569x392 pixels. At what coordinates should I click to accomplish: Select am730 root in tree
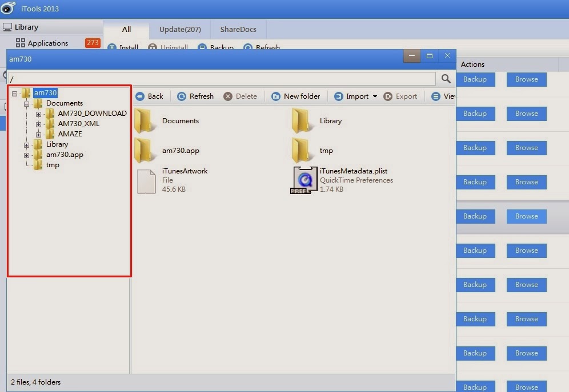click(45, 93)
